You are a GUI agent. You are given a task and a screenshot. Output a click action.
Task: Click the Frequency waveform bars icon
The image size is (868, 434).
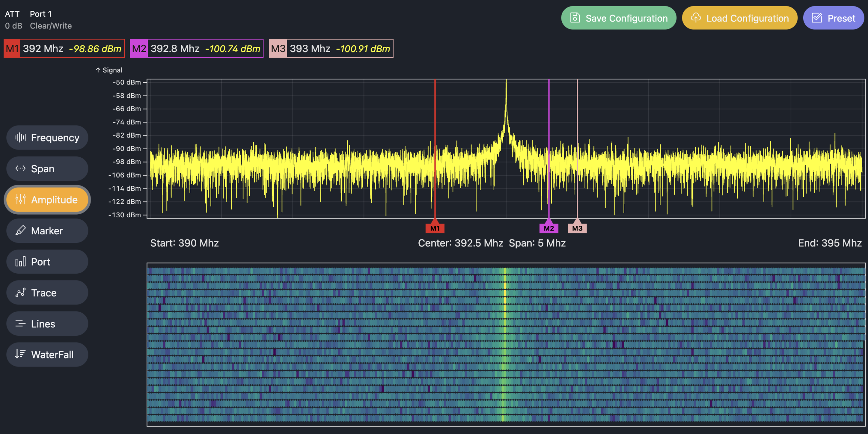coord(20,137)
